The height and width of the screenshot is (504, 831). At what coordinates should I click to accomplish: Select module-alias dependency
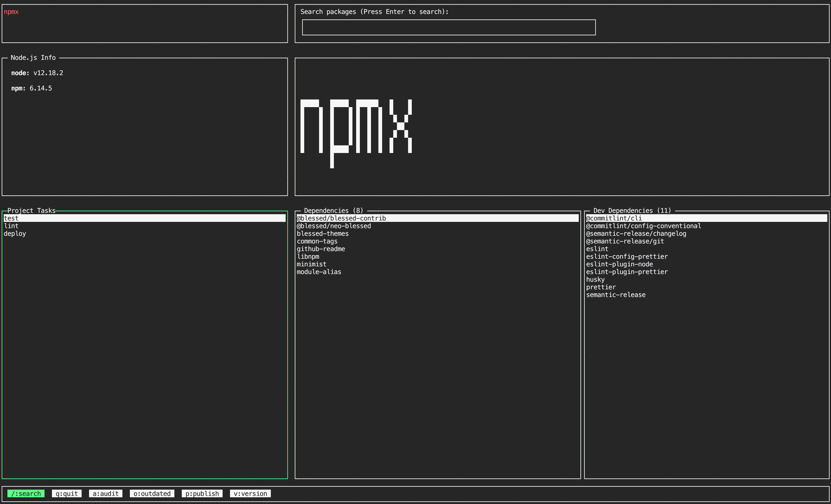(319, 272)
